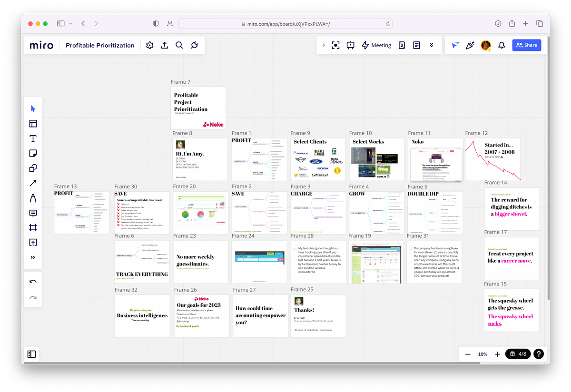
Task: Open the timer icon showing 3
Action: click(402, 45)
